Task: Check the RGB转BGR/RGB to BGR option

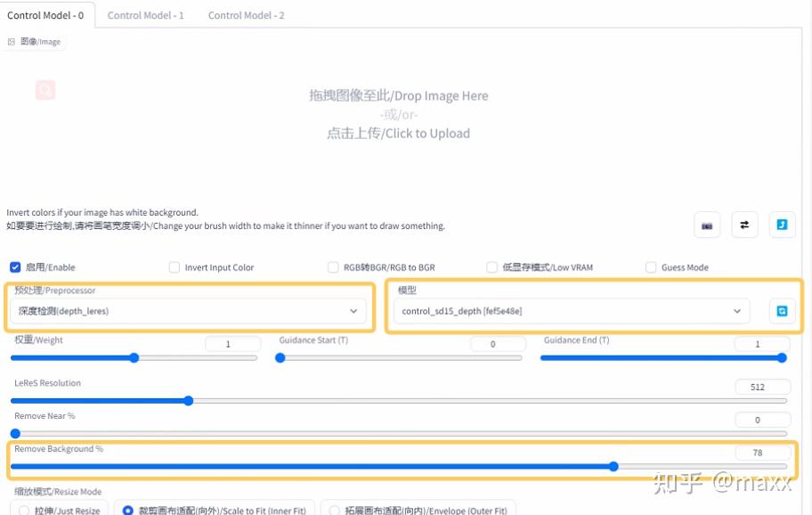Action: point(334,266)
